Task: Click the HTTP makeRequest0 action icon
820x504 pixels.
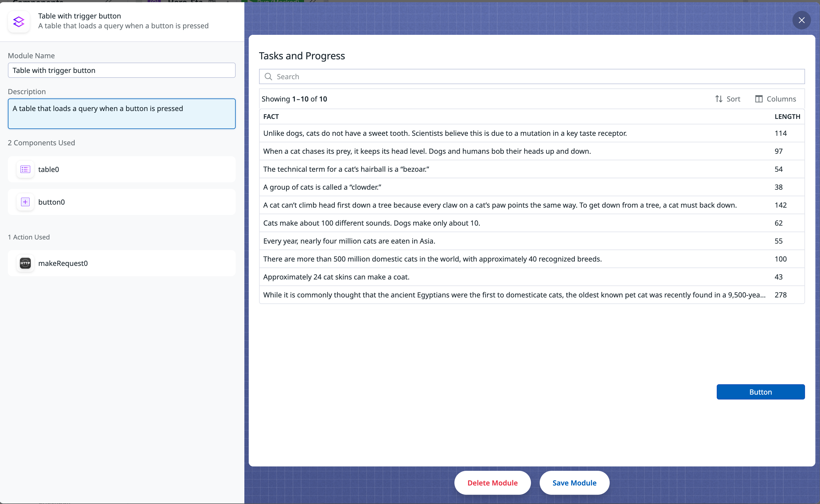Action: pos(25,263)
